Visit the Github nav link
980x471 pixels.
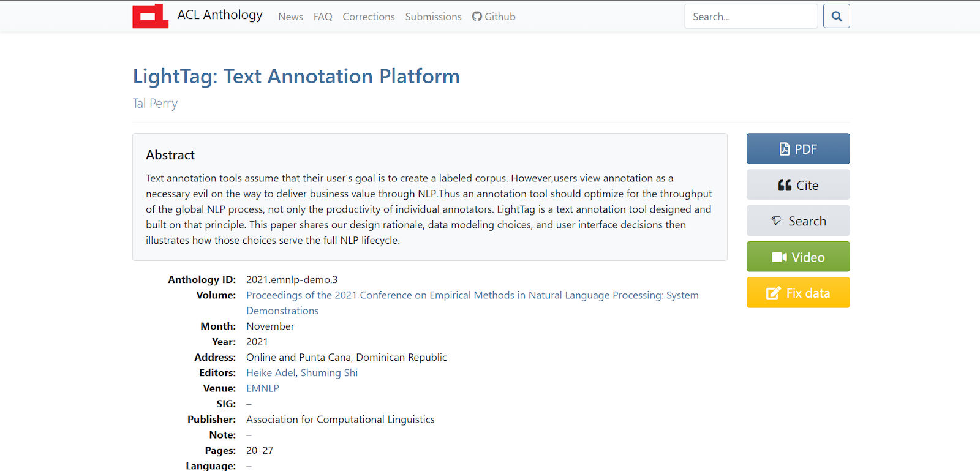click(x=494, y=17)
